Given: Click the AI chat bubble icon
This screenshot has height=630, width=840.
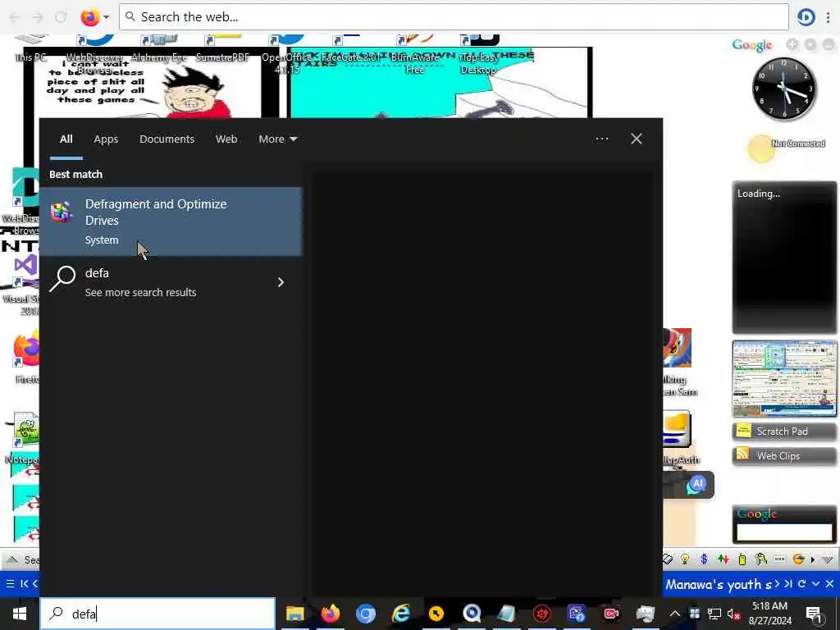Looking at the screenshot, I should pos(696,486).
